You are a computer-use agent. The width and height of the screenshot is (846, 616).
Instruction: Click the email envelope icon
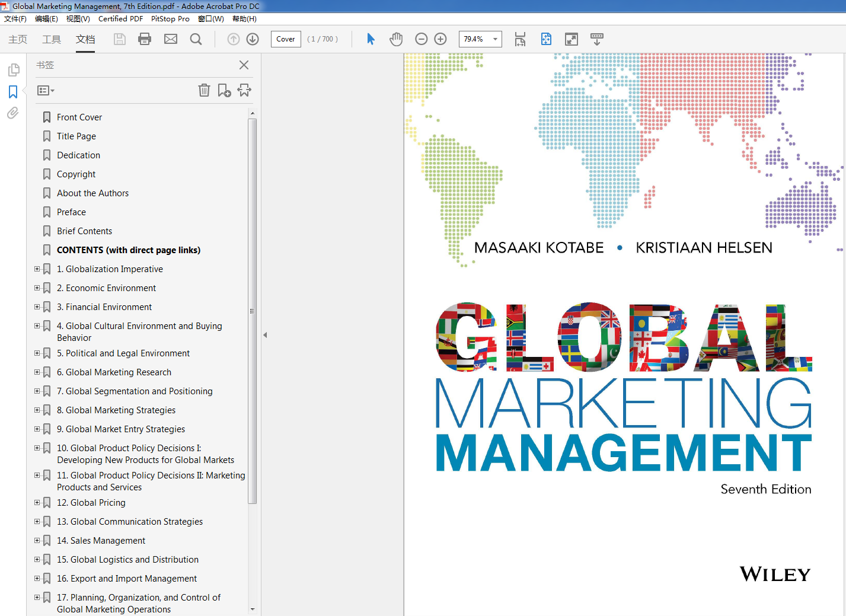click(x=171, y=39)
